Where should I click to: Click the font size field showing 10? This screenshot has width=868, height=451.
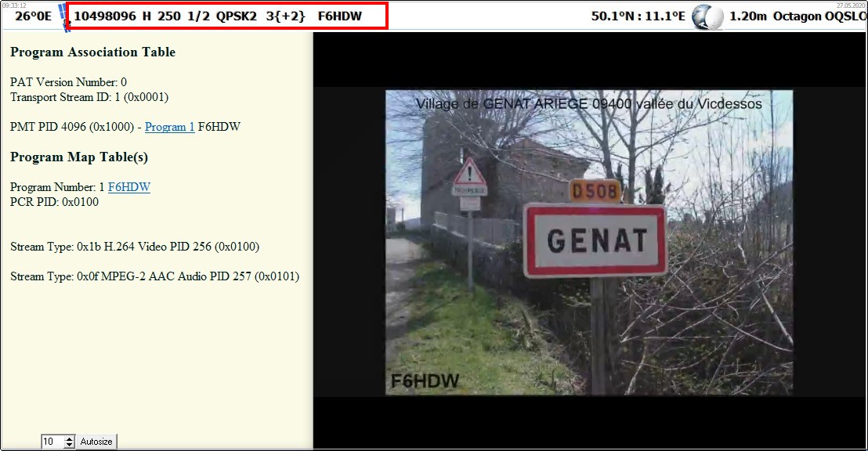coord(53,442)
